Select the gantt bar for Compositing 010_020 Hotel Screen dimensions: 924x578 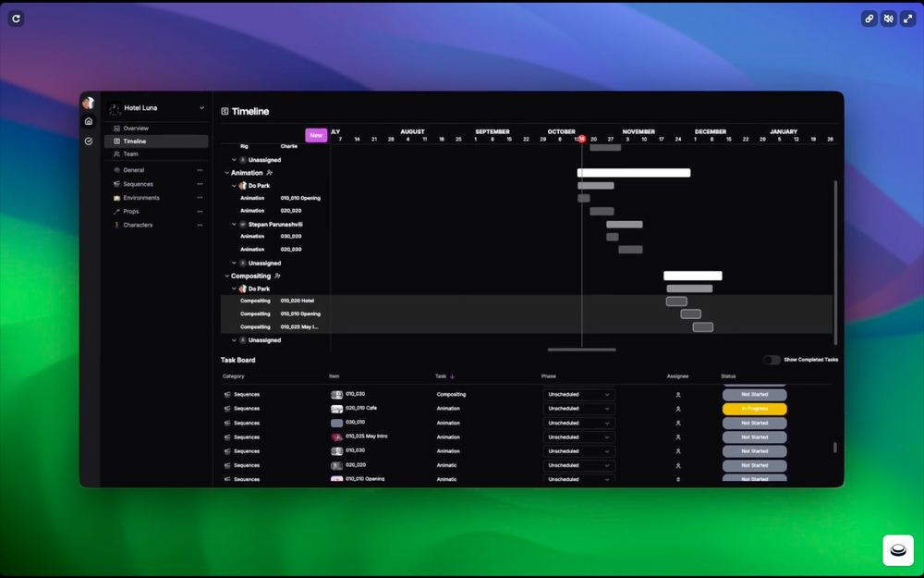tap(676, 301)
